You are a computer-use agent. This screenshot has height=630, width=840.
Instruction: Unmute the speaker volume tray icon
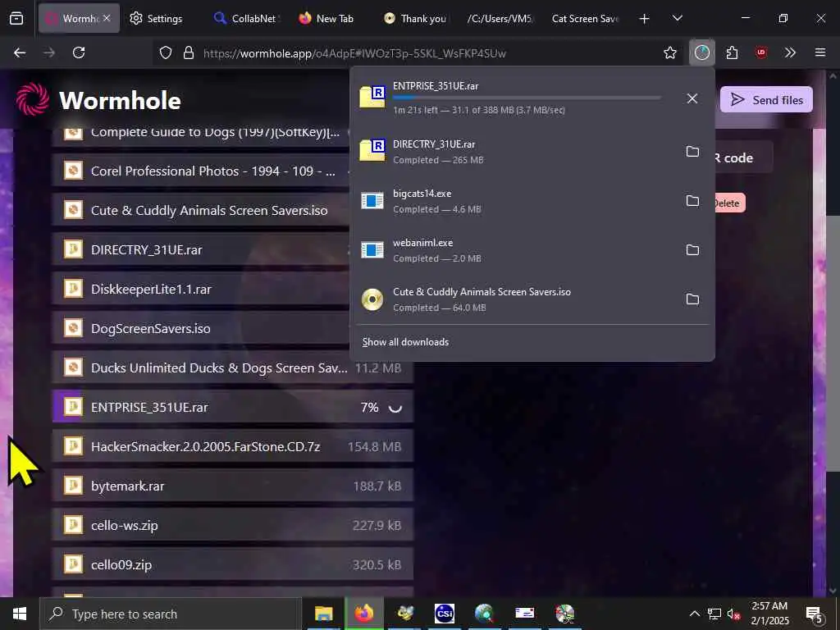(733, 614)
